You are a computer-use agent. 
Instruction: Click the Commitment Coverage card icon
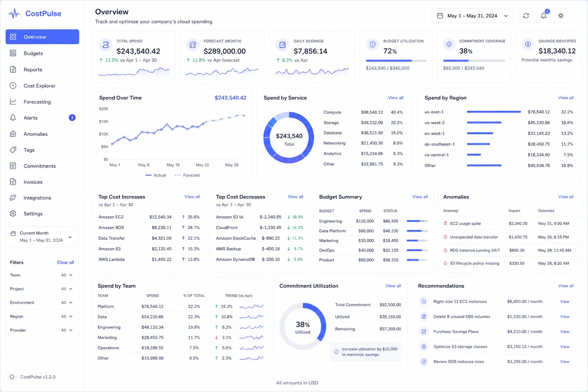click(449, 44)
